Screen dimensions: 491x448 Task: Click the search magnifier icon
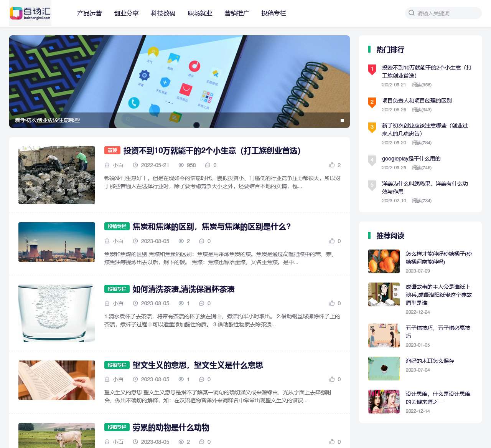pyautogui.click(x=411, y=13)
